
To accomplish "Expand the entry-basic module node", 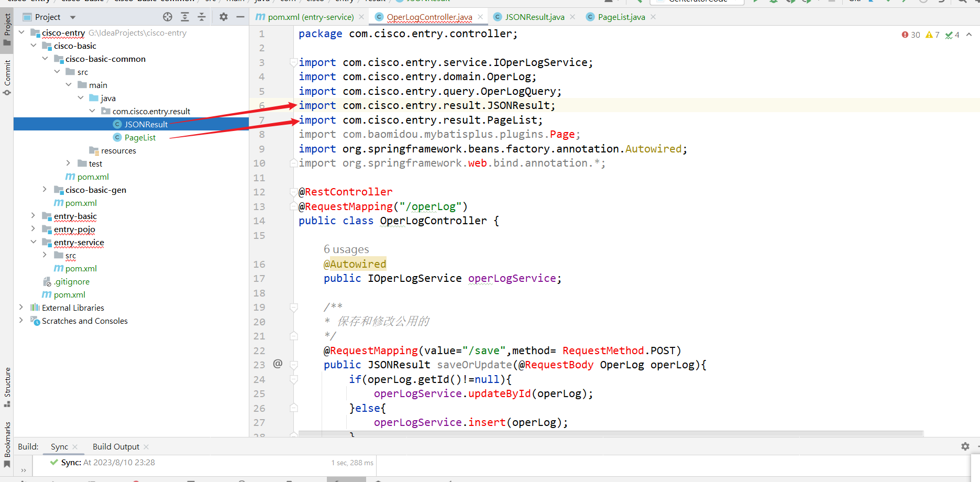I will point(34,216).
